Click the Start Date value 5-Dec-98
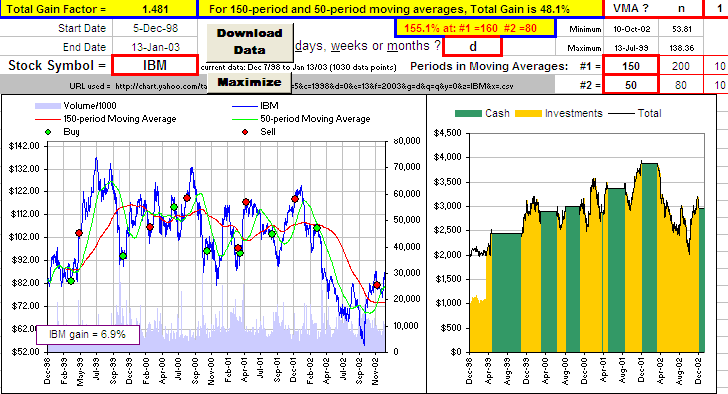The width and height of the screenshot is (728, 394). coord(155,28)
